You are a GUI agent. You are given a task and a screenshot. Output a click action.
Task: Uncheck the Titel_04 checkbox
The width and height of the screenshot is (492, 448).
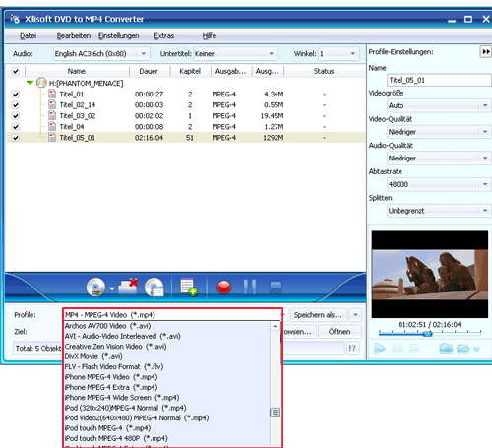(16, 127)
